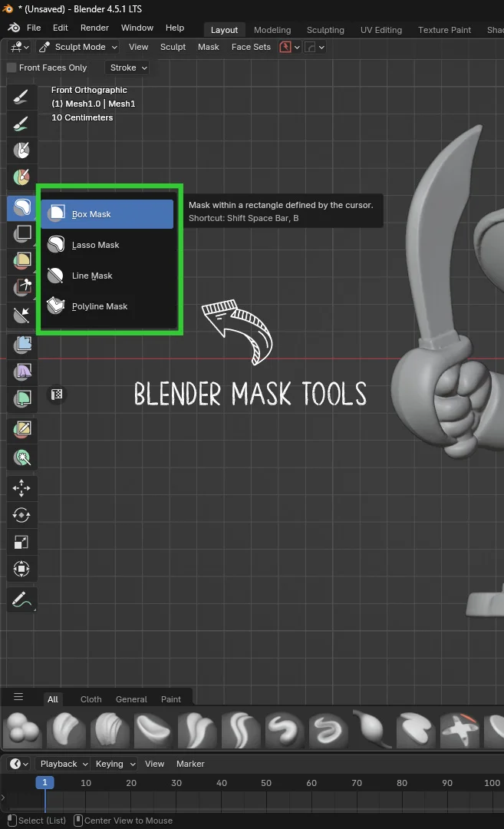
Task: Pick the teardrop-shaped brush thumbnail
Action: (x=373, y=730)
